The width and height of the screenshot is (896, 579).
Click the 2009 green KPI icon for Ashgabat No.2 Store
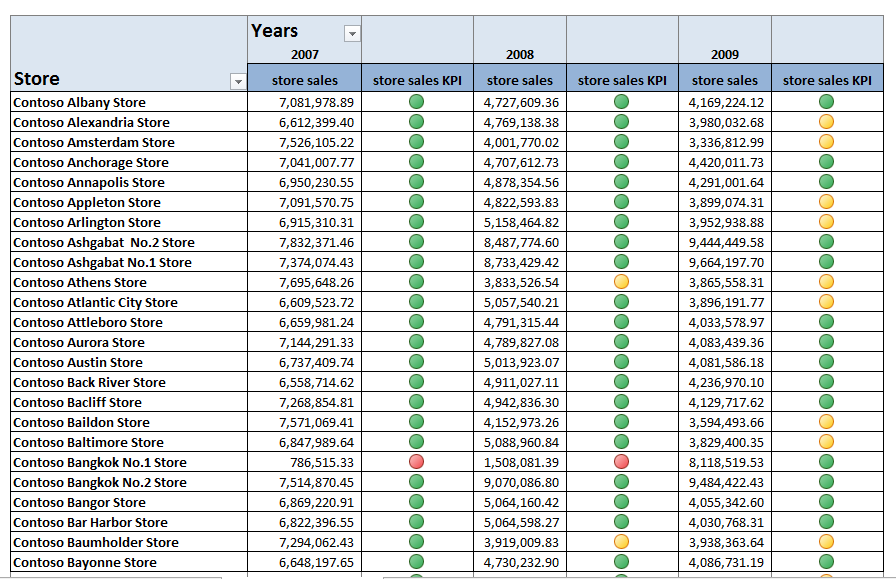pyautogui.click(x=826, y=242)
